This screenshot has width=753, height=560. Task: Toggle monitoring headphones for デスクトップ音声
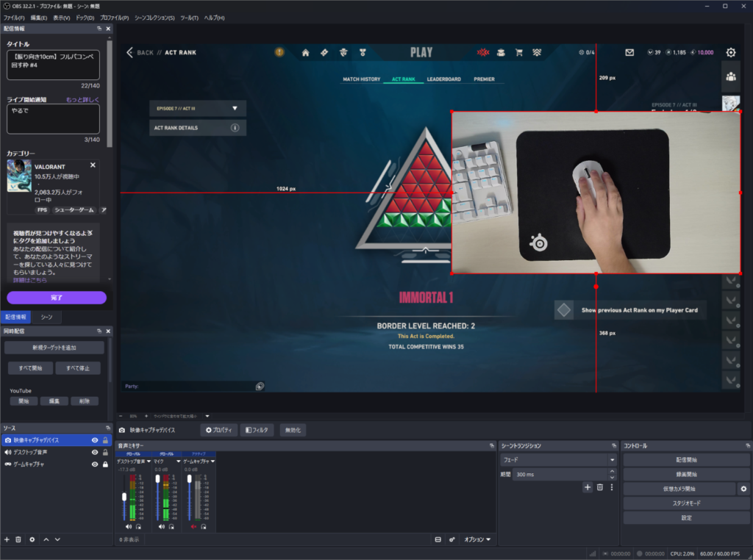coord(138,526)
